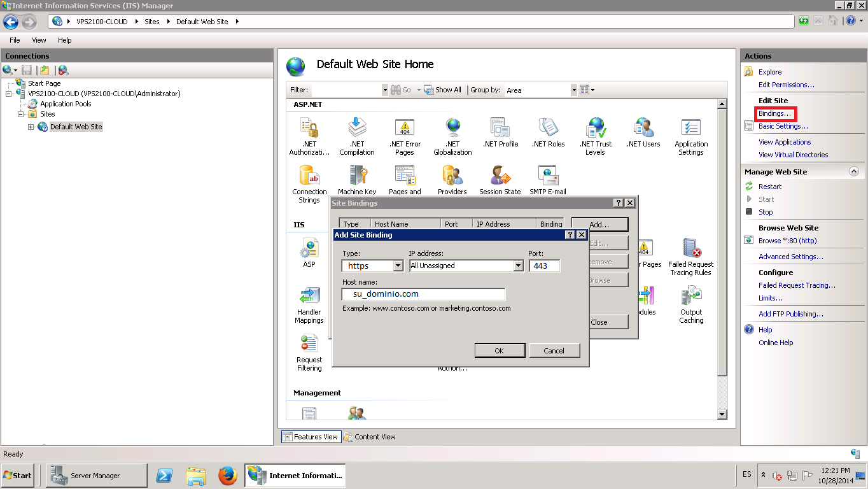The image size is (868, 489).
Task: Click the Show All filter button
Action: 443,90
